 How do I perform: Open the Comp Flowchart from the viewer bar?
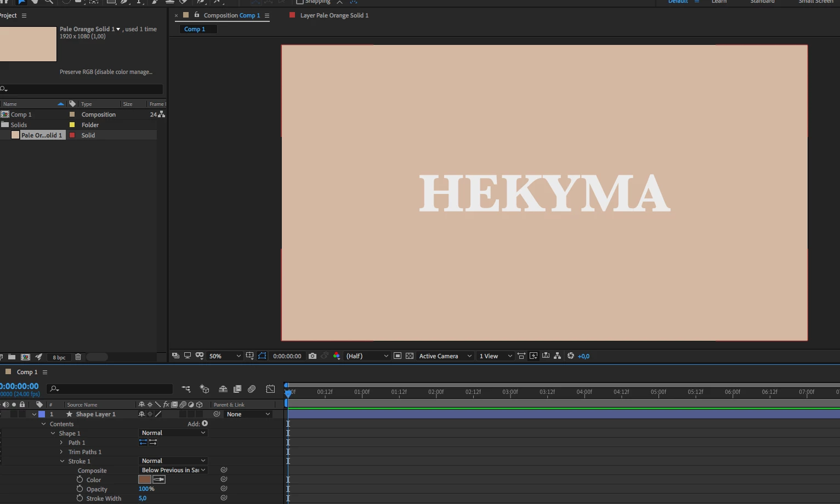click(x=558, y=356)
